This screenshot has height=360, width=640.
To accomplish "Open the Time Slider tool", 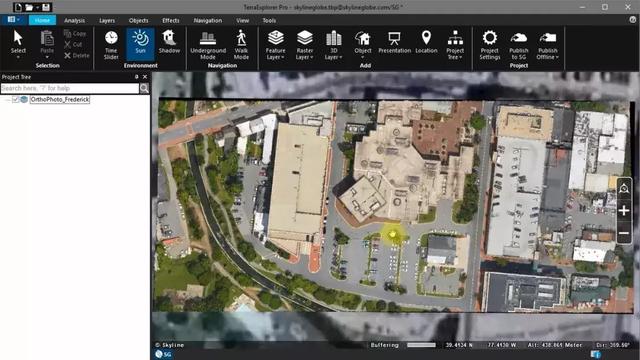I will [111, 44].
